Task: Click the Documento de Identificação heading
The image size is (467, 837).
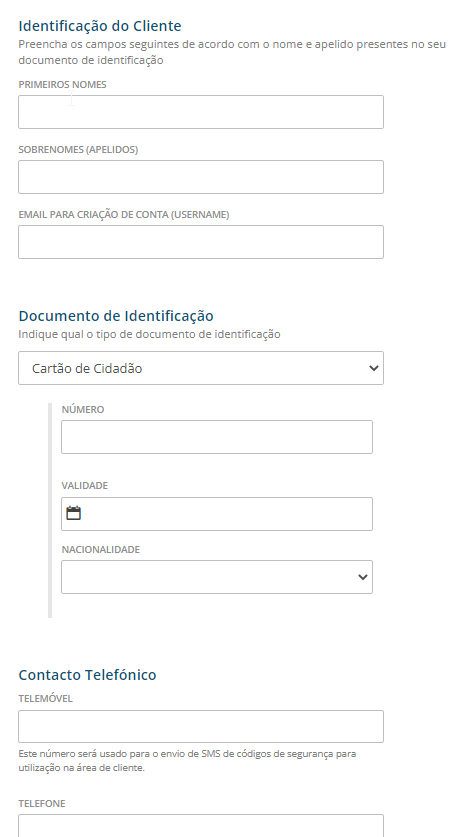Action: pos(116,316)
